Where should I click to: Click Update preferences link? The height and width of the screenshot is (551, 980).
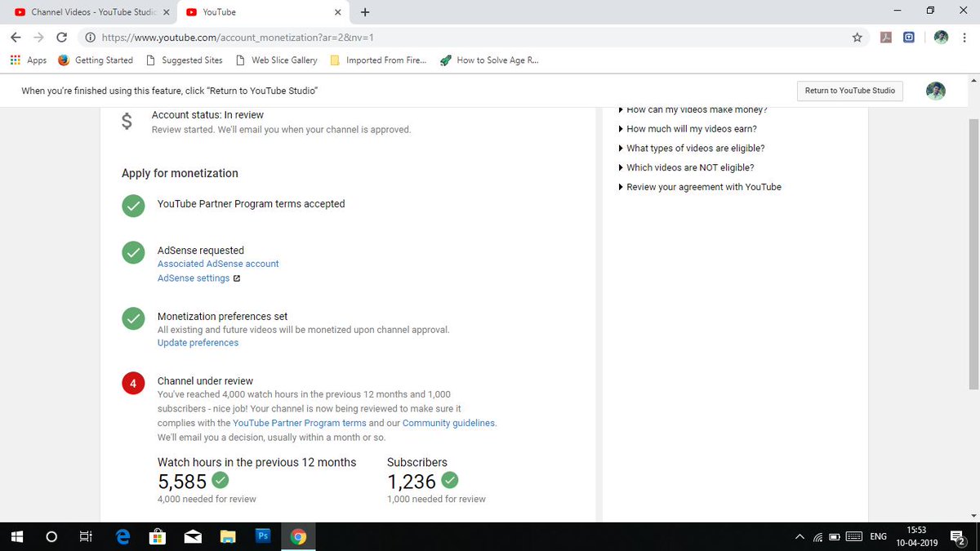pyautogui.click(x=198, y=343)
